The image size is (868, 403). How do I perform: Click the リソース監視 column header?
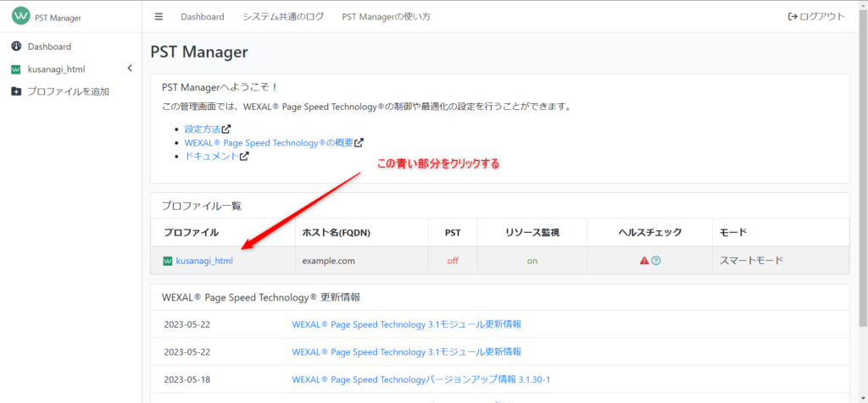click(x=532, y=233)
